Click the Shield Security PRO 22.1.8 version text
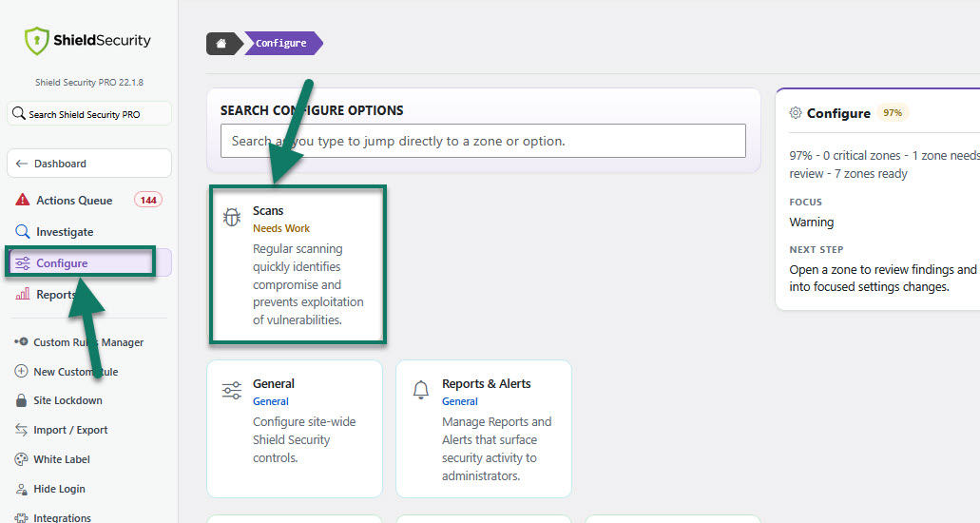 [89, 82]
